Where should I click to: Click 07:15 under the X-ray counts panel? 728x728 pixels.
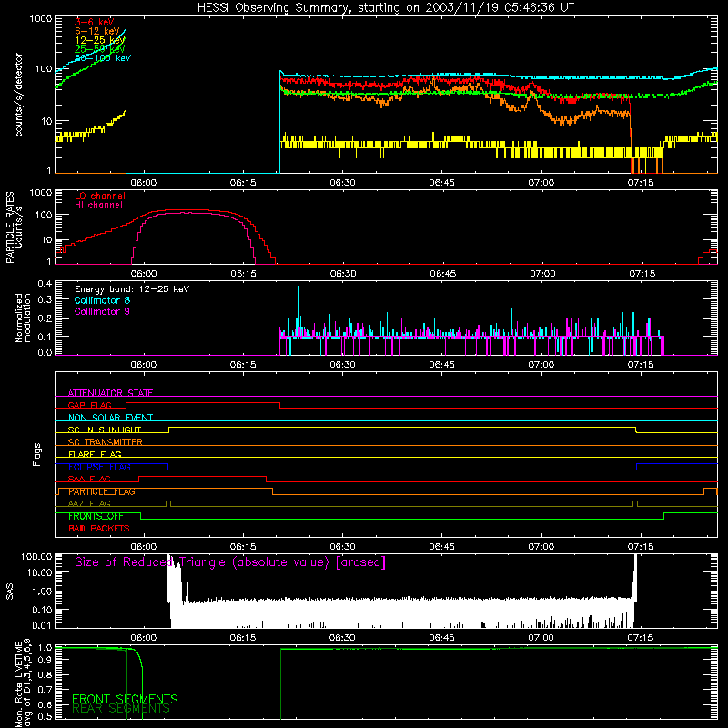641,183
